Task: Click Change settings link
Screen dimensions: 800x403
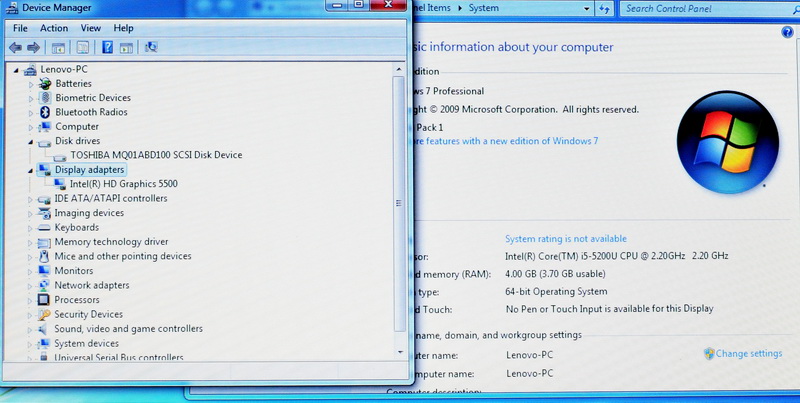Action: click(x=748, y=354)
